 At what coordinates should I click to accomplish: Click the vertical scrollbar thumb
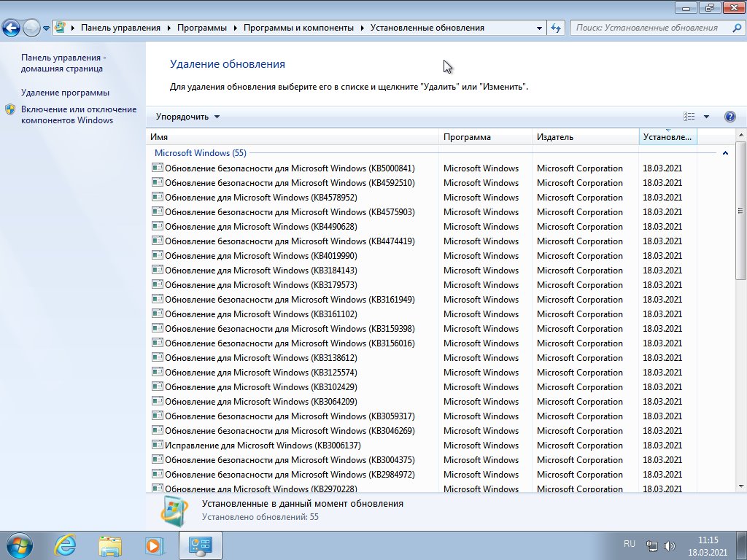coord(741,211)
